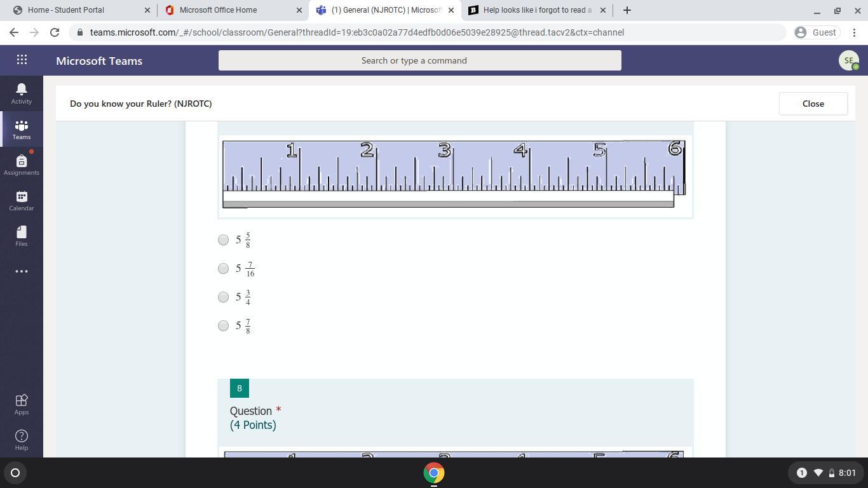Go back to previous page in Chrome
Viewport: 868px width, 488px height.
[x=14, y=32]
